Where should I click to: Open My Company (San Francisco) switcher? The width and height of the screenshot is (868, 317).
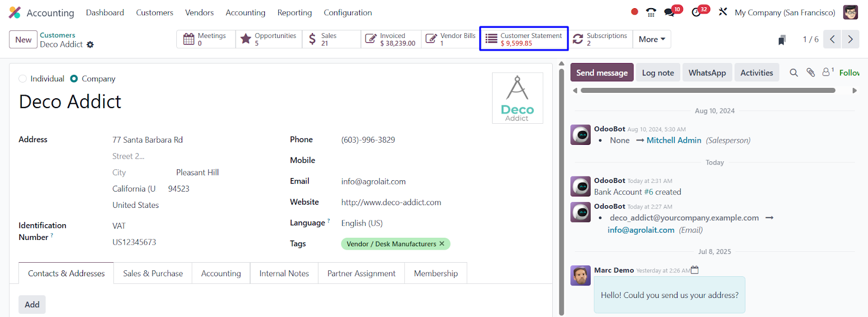785,12
